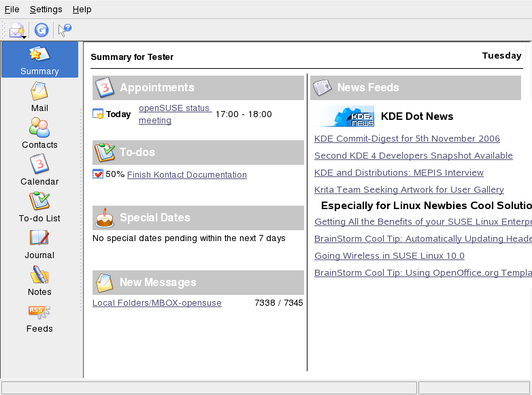The image size is (532, 395).
Task: Click the right-hand status bar field
Action: pyautogui.click(x=474, y=388)
